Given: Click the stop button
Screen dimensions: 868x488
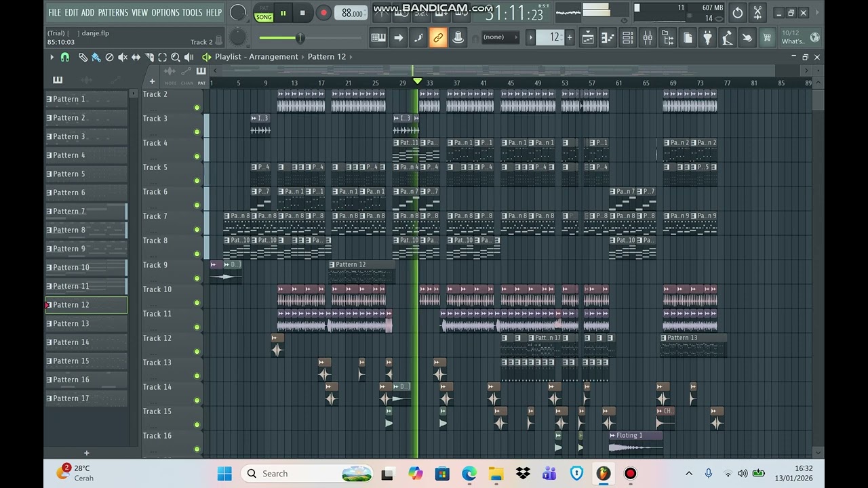Looking at the screenshot, I should coord(302,13).
